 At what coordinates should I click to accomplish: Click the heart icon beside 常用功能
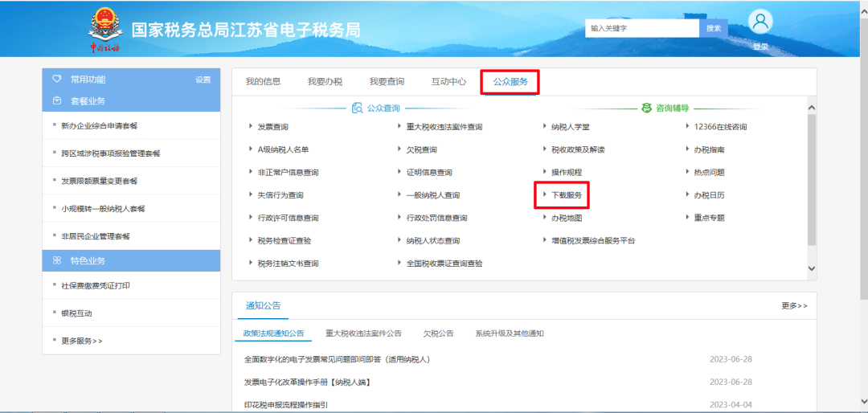[56, 80]
